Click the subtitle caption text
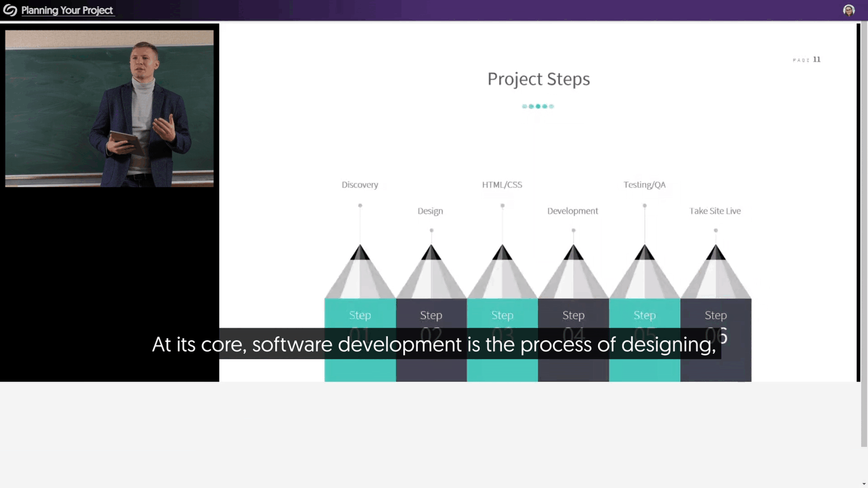The height and width of the screenshot is (488, 868). tap(433, 344)
